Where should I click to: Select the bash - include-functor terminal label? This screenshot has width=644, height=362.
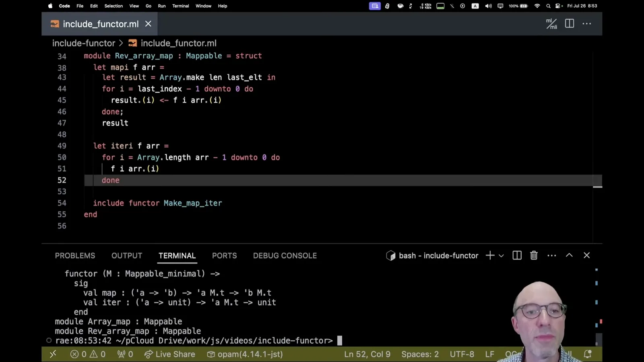click(x=432, y=255)
